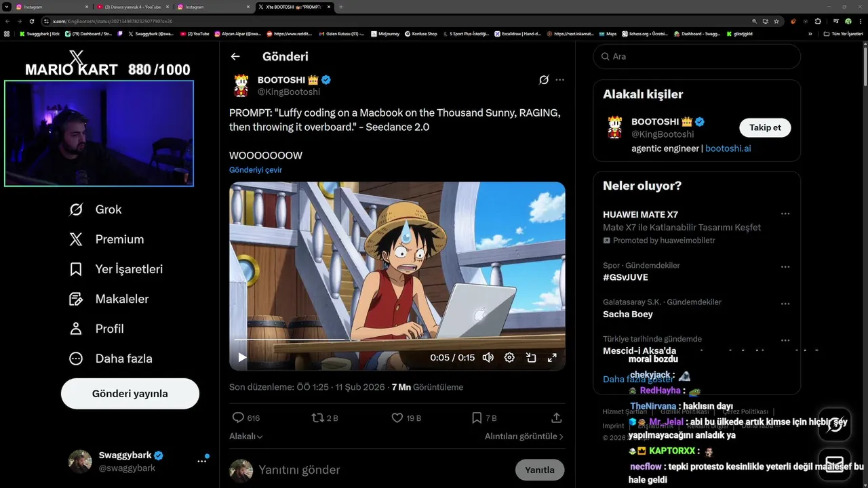
Task: Go back with the arrow beside Gönderi
Action: 235,56
